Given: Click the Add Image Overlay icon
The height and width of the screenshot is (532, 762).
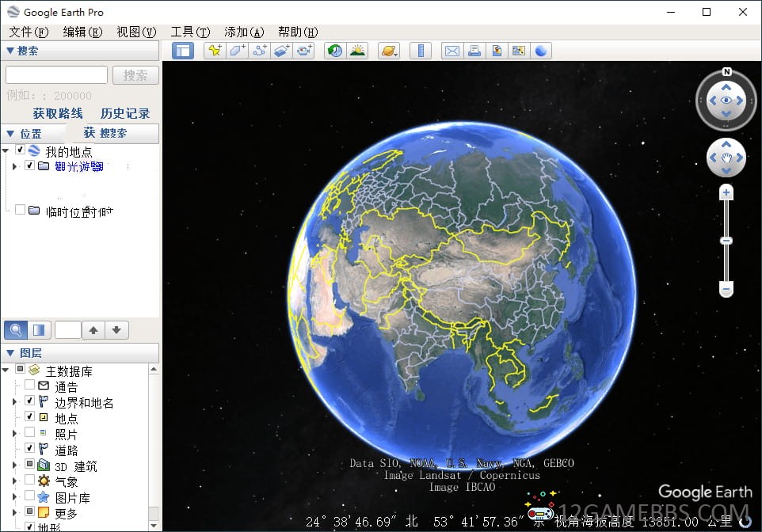Looking at the screenshot, I should (282, 51).
